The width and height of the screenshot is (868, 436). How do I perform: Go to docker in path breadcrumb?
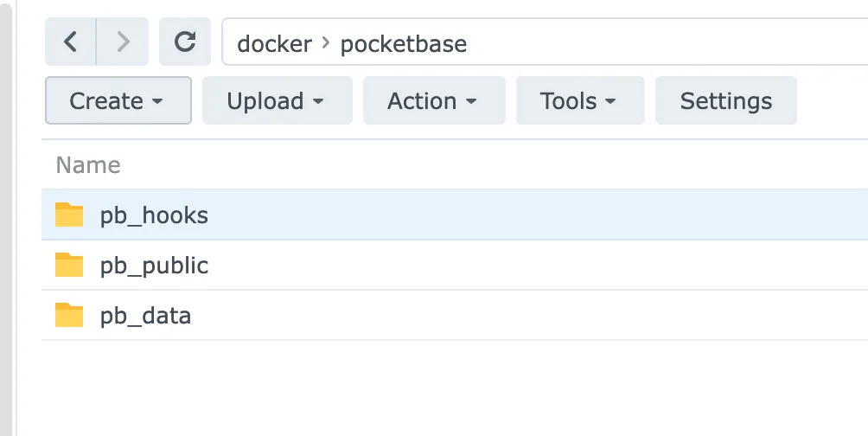click(x=274, y=43)
